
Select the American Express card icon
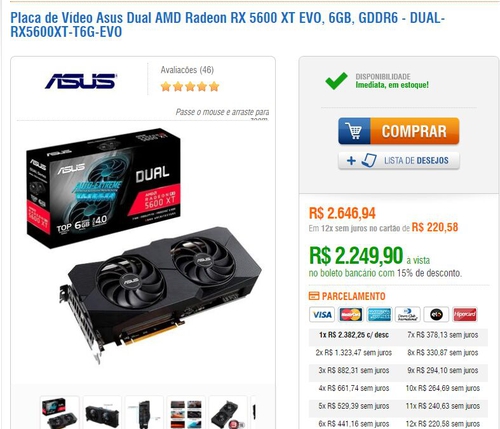379,314
